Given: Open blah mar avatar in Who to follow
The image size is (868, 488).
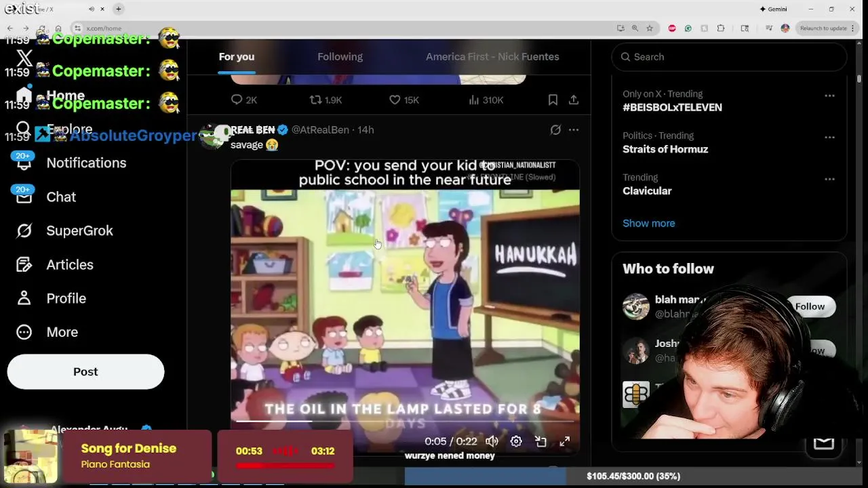Looking at the screenshot, I should (636, 306).
